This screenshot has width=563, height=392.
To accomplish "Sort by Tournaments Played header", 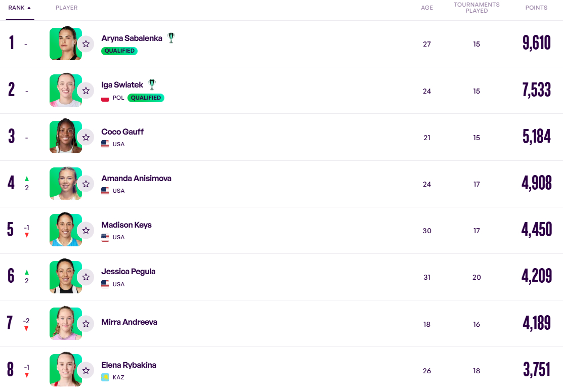I will click(x=477, y=8).
